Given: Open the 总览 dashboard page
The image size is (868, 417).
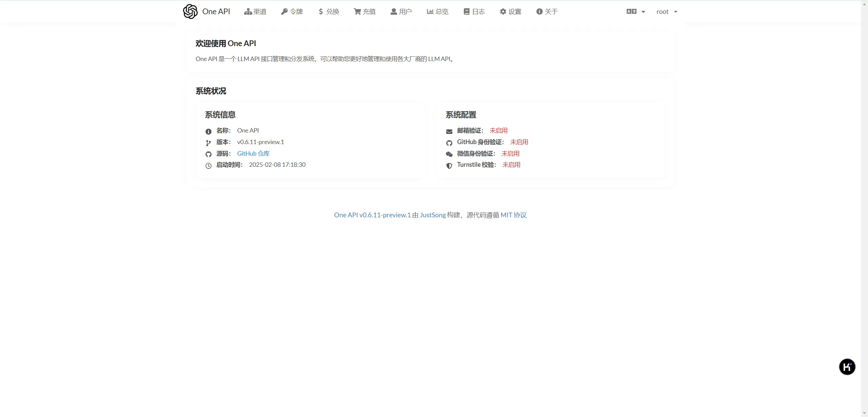Looking at the screenshot, I should [438, 12].
